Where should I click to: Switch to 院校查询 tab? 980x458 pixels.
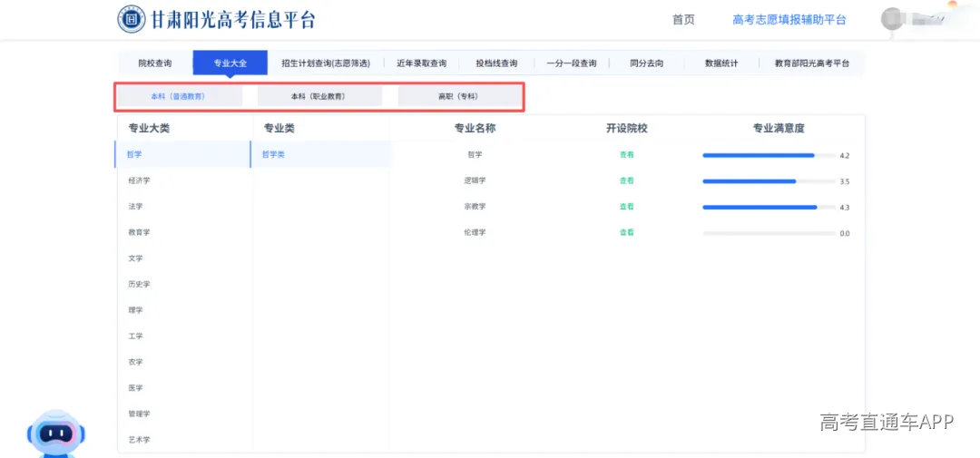(x=155, y=63)
